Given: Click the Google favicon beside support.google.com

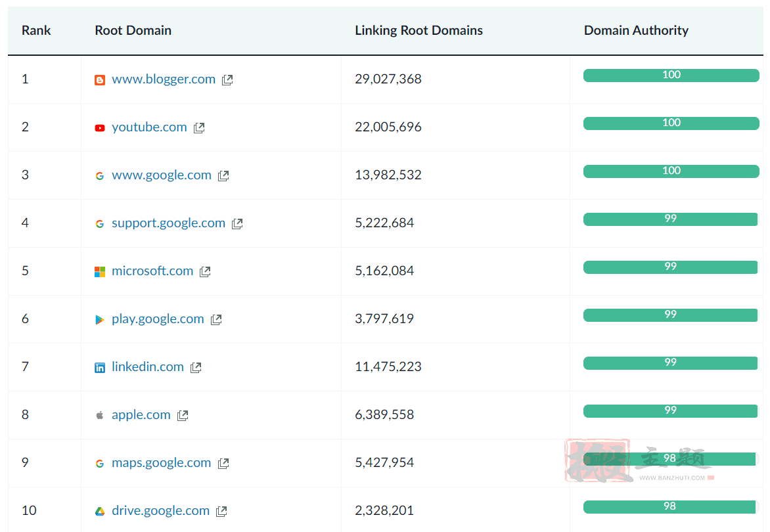Looking at the screenshot, I should click(x=100, y=224).
